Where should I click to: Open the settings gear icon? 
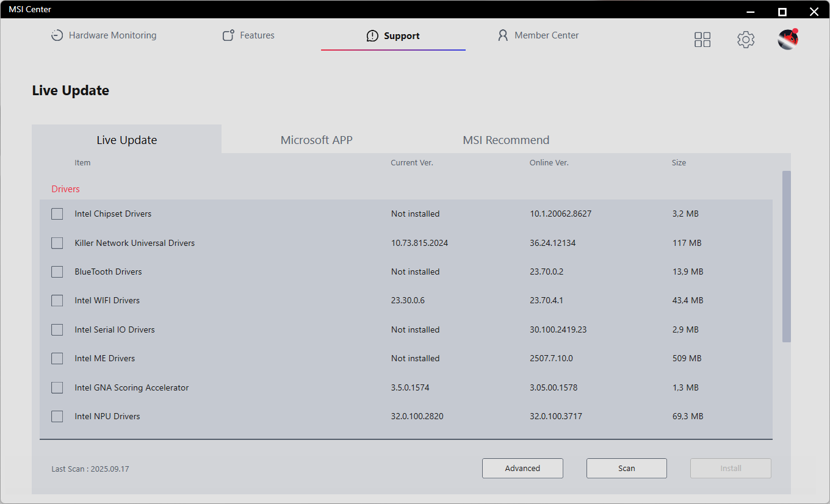pyautogui.click(x=746, y=40)
